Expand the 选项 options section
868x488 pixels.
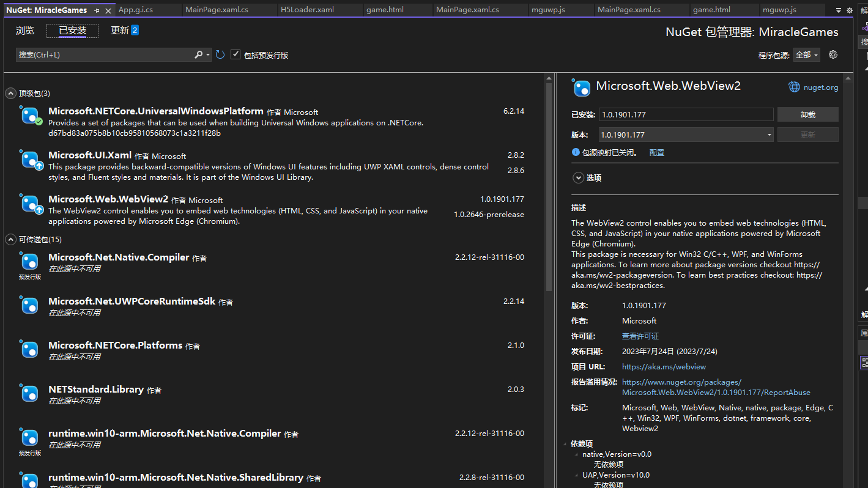click(x=578, y=178)
